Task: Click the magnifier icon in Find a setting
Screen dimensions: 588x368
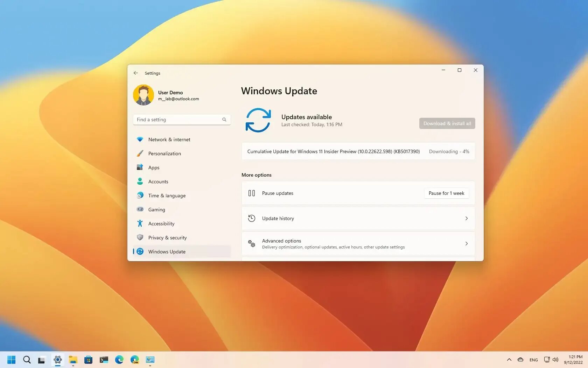Action: [224, 120]
